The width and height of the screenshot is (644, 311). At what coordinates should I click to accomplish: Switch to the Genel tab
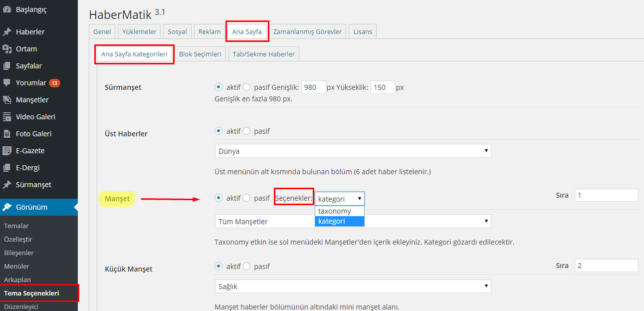coord(102,31)
